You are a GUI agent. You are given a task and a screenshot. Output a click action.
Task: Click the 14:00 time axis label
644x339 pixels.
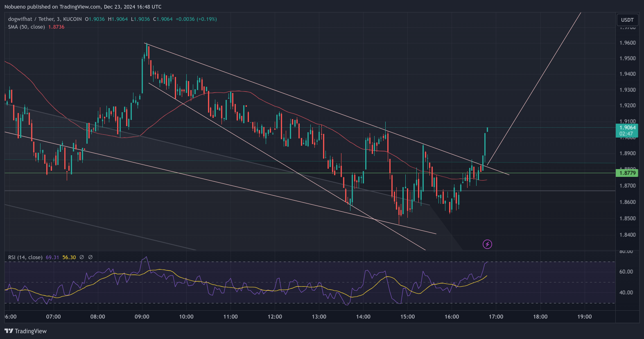tap(363, 317)
